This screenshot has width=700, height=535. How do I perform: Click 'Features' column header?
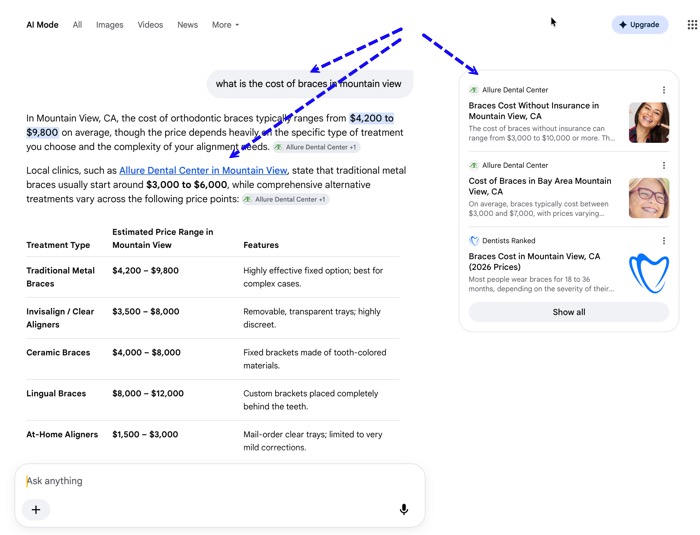coord(261,245)
